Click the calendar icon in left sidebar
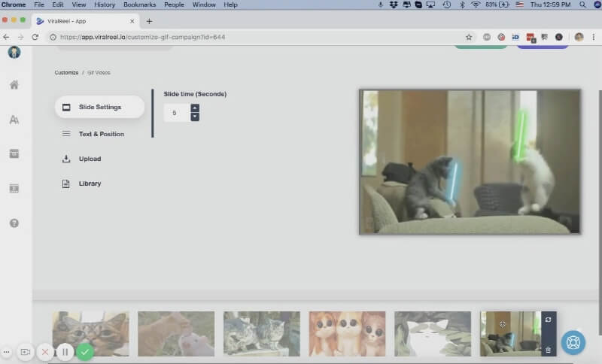The width and height of the screenshot is (602, 364). click(14, 154)
